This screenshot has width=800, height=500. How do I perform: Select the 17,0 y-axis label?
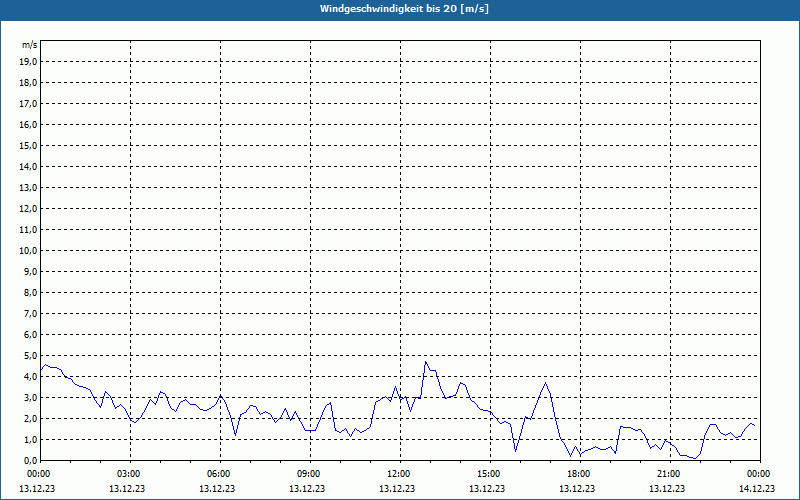(28, 104)
